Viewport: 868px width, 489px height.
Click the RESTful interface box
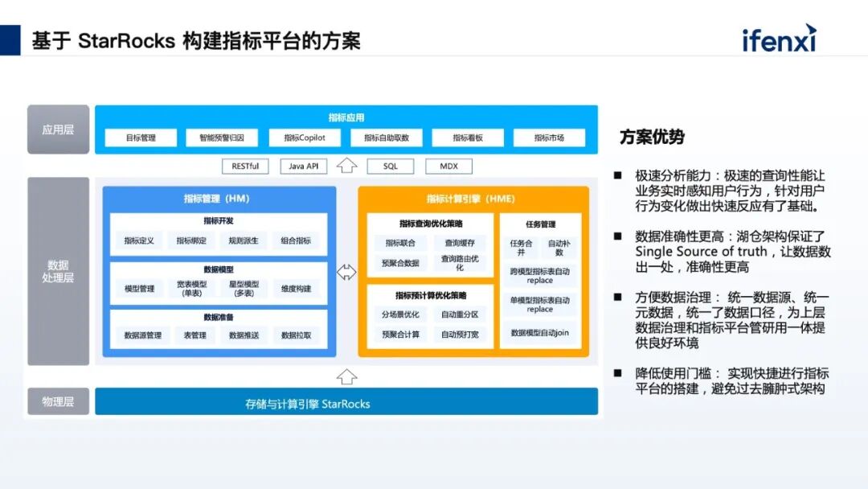245,166
